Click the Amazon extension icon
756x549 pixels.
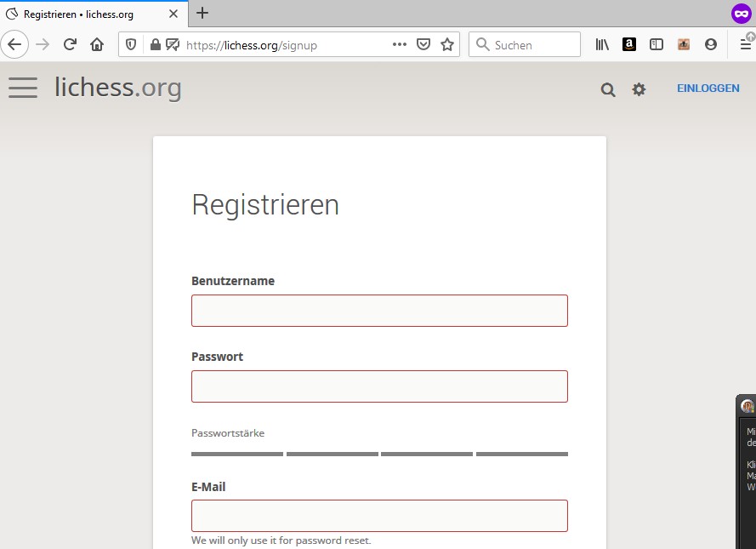click(629, 44)
